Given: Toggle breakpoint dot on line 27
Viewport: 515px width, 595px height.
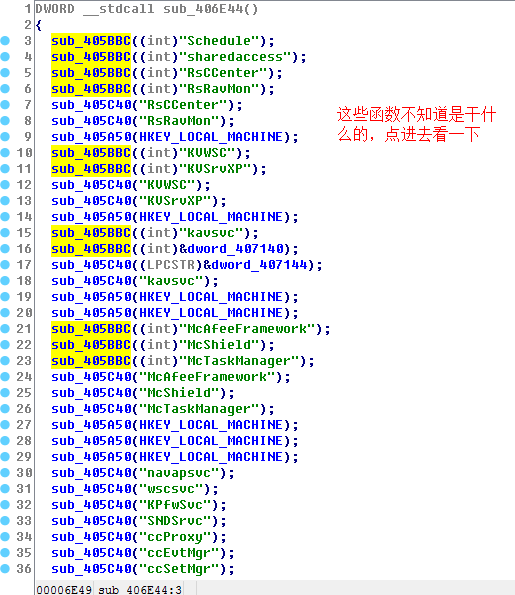Looking at the screenshot, I should tap(5, 425).
